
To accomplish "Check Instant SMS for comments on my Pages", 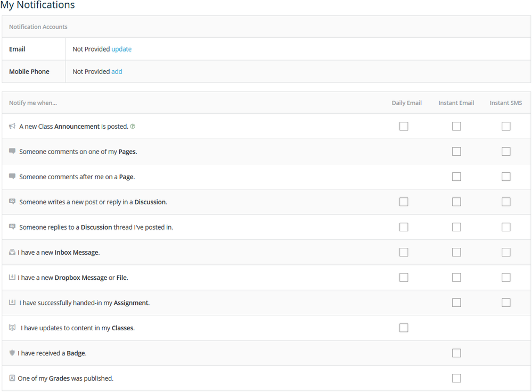I will [506, 152].
